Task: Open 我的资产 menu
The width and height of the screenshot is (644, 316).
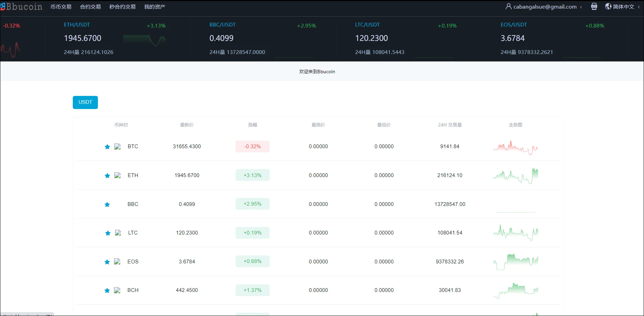Action: (155, 7)
